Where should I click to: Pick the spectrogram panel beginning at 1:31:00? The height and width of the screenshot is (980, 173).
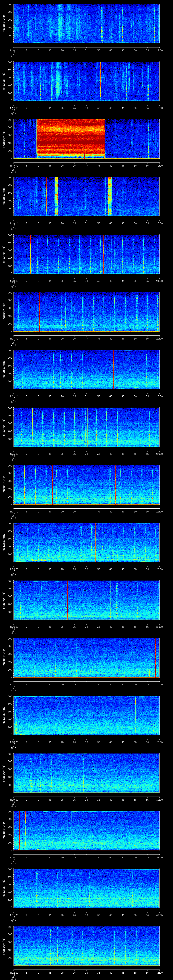pyautogui.click(x=87, y=888)
